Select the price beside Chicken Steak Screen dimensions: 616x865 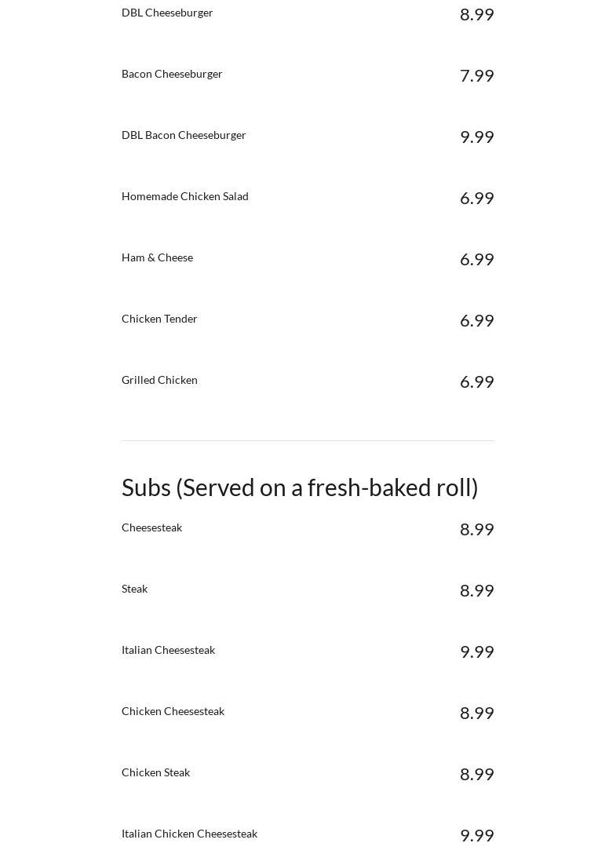coord(476,774)
